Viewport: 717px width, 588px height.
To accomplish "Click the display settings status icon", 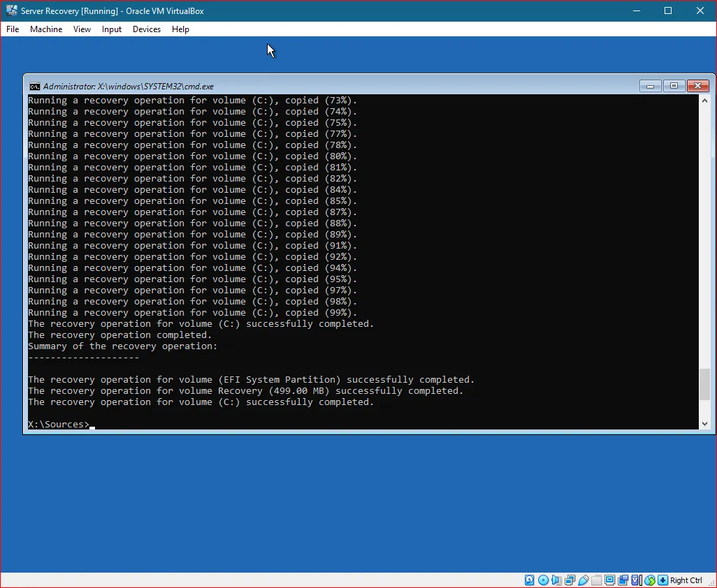I will coord(609,580).
